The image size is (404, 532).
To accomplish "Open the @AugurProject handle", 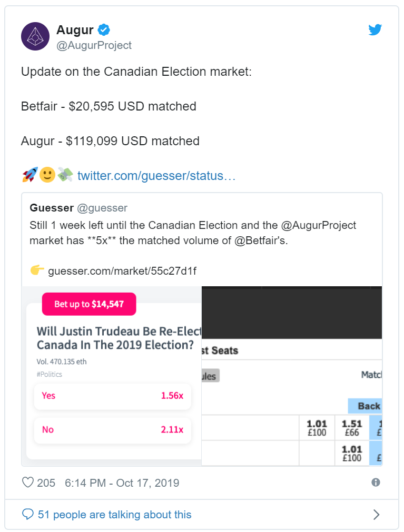I will point(94,45).
